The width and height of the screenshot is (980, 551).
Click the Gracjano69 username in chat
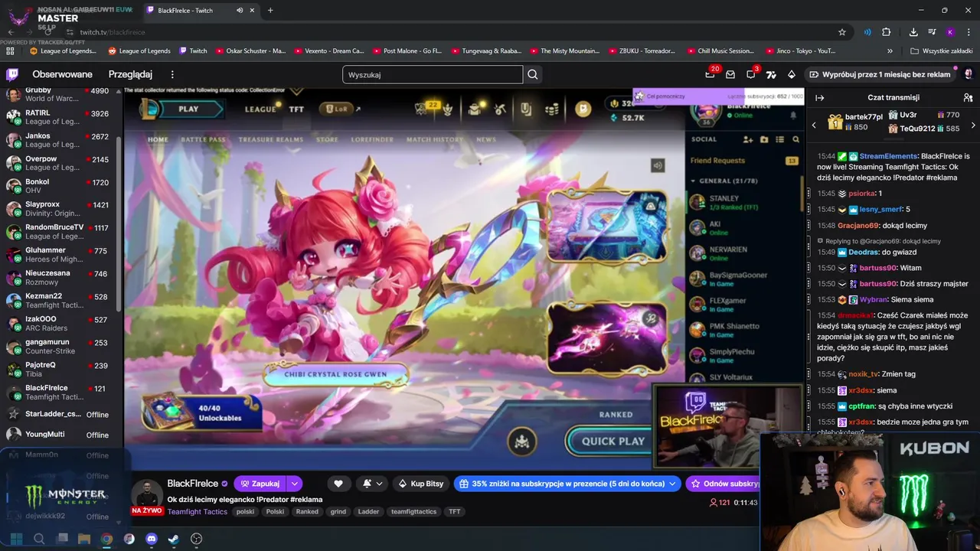pyautogui.click(x=857, y=226)
